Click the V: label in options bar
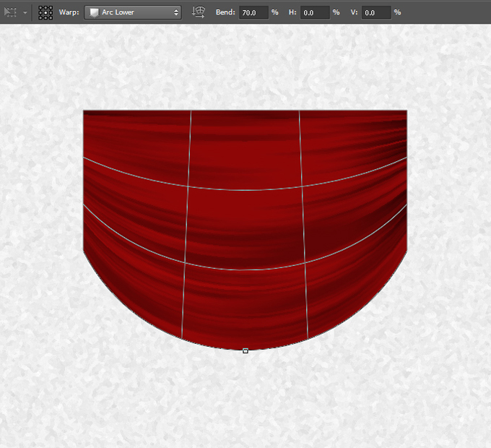491x448 pixels. (353, 12)
